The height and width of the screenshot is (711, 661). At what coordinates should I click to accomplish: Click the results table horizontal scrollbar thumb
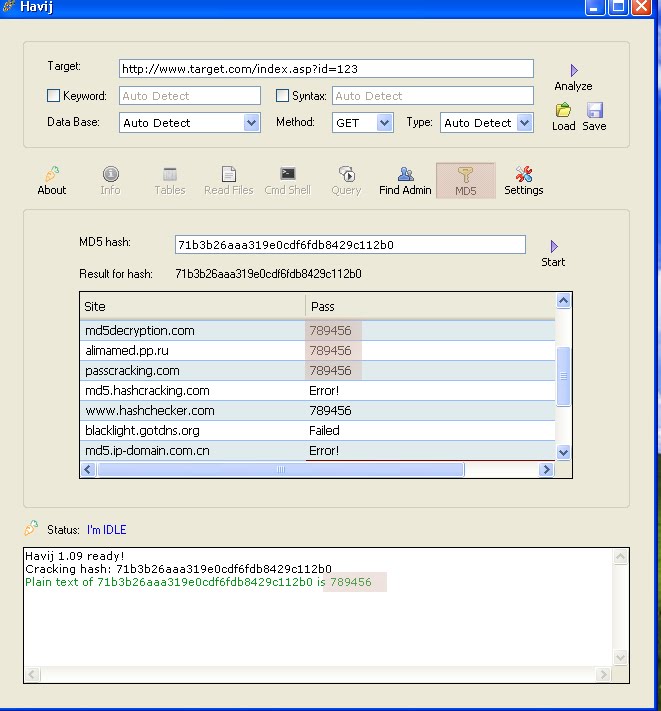[x=281, y=469]
